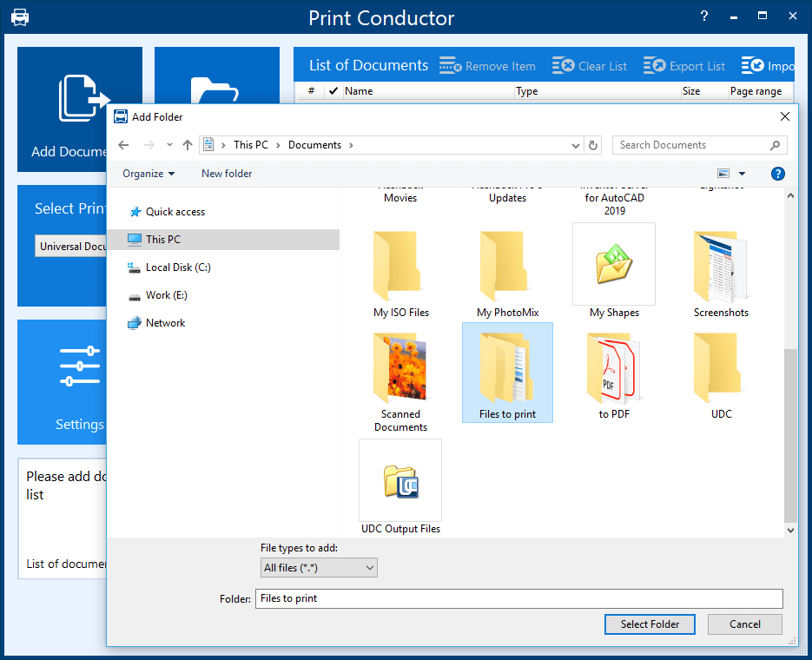Expand the Organize menu
The image size is (812, 660).
[147, 174]
